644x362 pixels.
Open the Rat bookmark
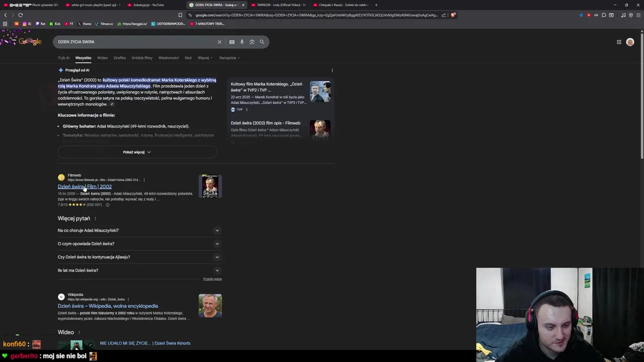click(x=40, y=24)
